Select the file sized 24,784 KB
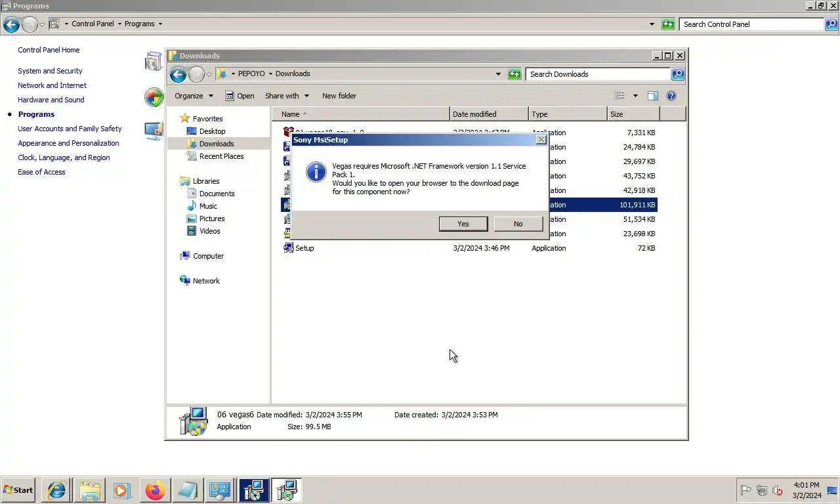Image resolution: width=840 pixels, height=504 pixels. (469, 147)
